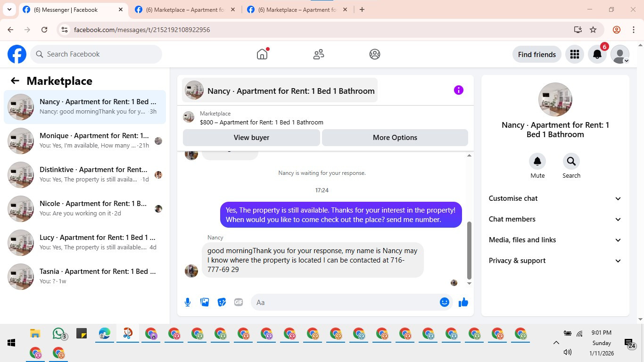Open Sticky Notes from the taskbar
The image size is (644, 362).
point(82,334)
